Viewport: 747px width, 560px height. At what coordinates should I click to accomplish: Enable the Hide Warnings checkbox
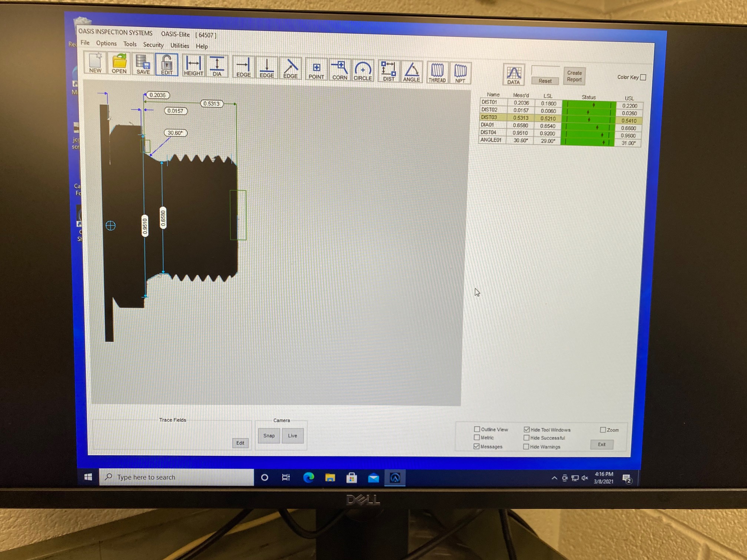coord(526,446)
